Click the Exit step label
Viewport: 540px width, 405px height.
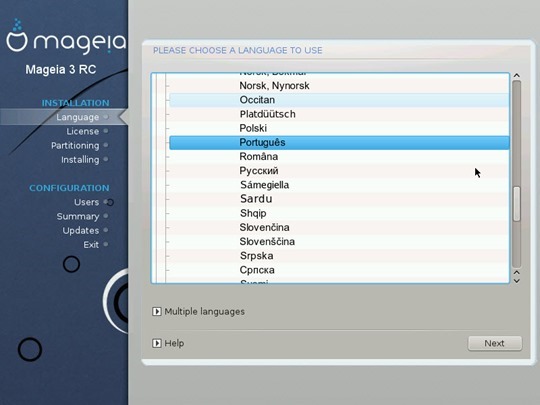91,245
